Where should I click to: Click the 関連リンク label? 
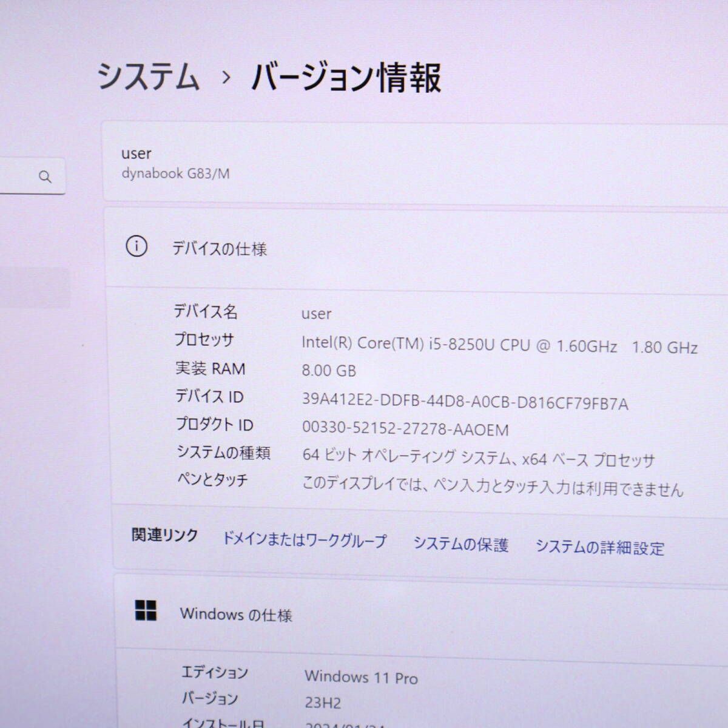pos(164,535)
